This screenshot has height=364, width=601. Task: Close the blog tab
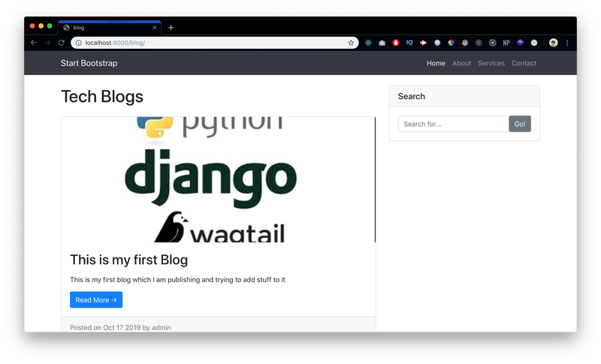pyautogui.click(x=155, y=28)
